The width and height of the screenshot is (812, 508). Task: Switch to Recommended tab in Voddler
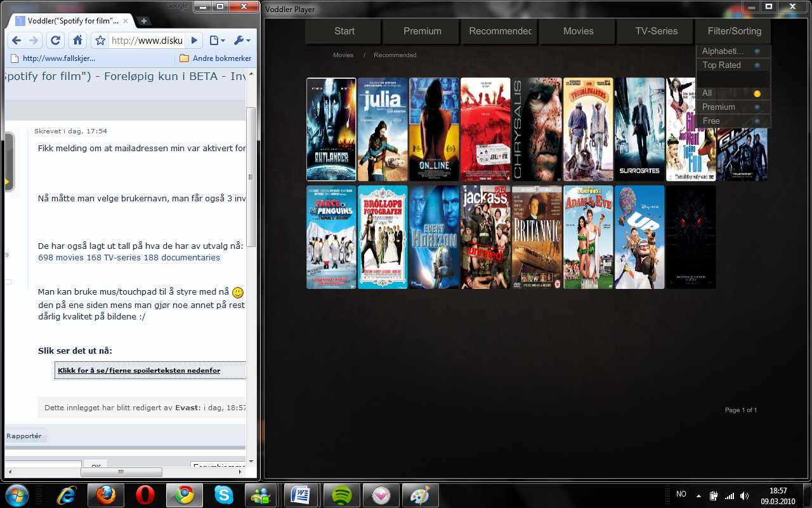(x=501, y=31)
